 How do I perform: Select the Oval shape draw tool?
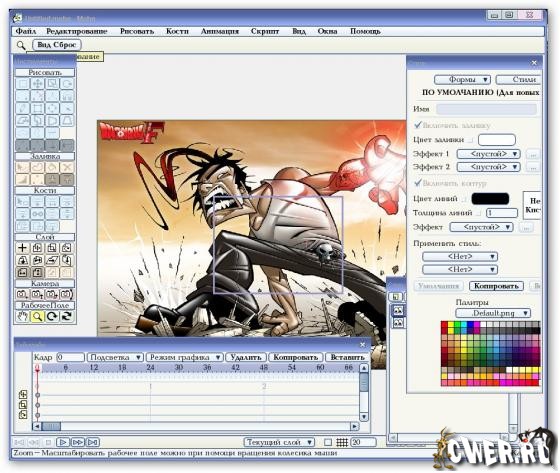52,108
